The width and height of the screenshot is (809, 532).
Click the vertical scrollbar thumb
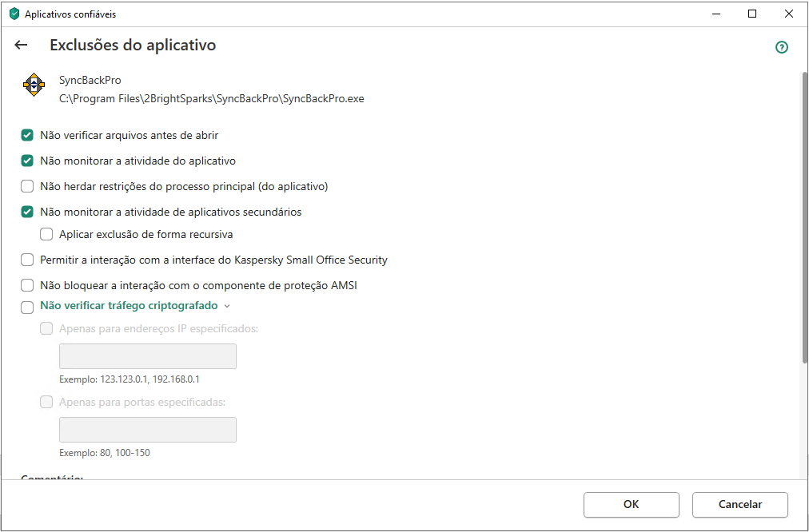click(804, 216)
